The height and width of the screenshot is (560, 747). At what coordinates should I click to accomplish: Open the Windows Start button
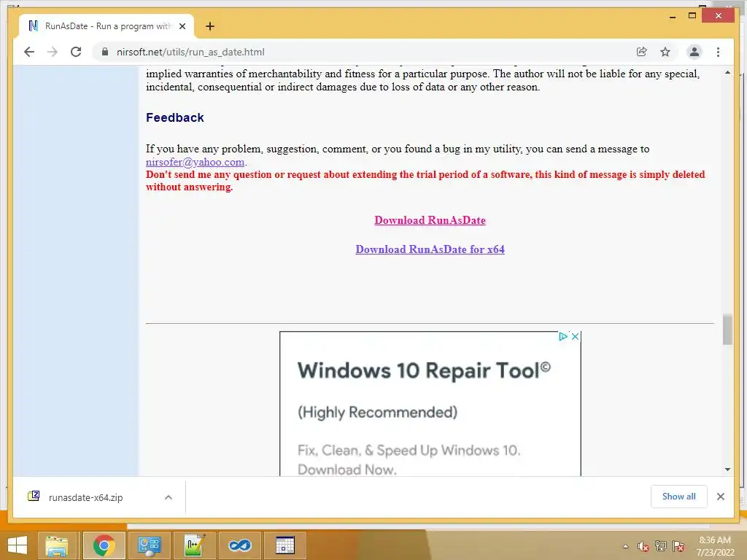pos(18,545)
